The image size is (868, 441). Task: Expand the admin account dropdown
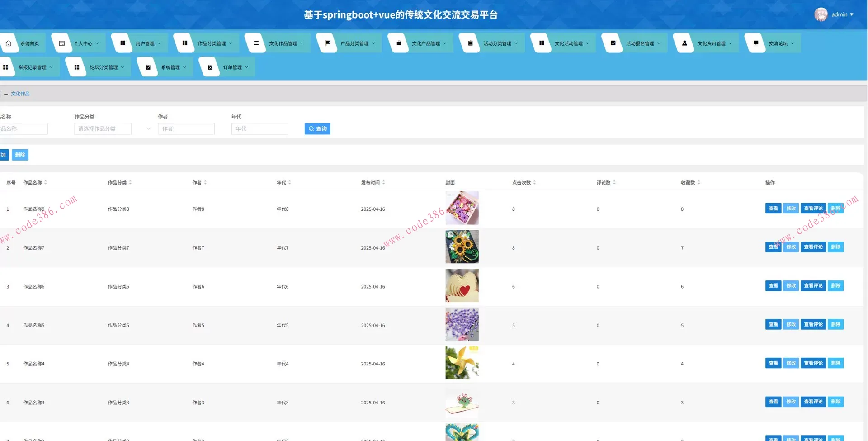pyautogui.click(x=840, y=14)
